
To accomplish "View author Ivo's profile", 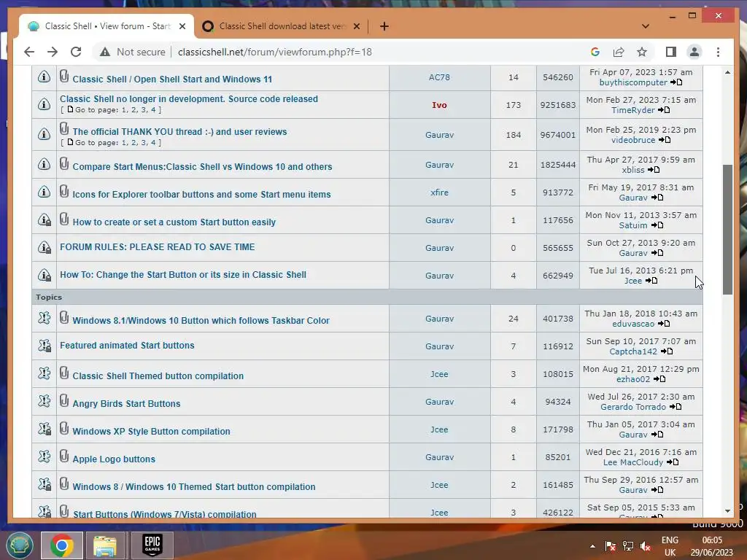I will (x=439, y=105).
